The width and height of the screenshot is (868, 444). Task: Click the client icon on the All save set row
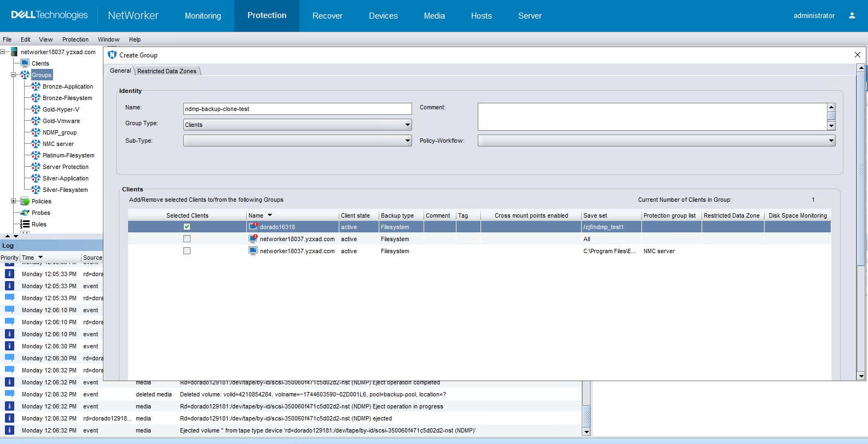(253, 238)
